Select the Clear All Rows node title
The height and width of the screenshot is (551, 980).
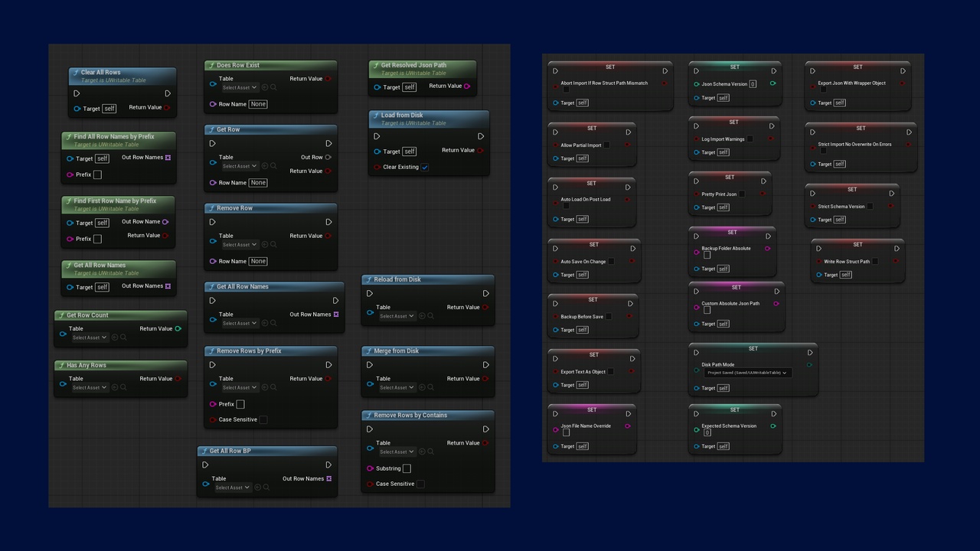click(100, 72)
